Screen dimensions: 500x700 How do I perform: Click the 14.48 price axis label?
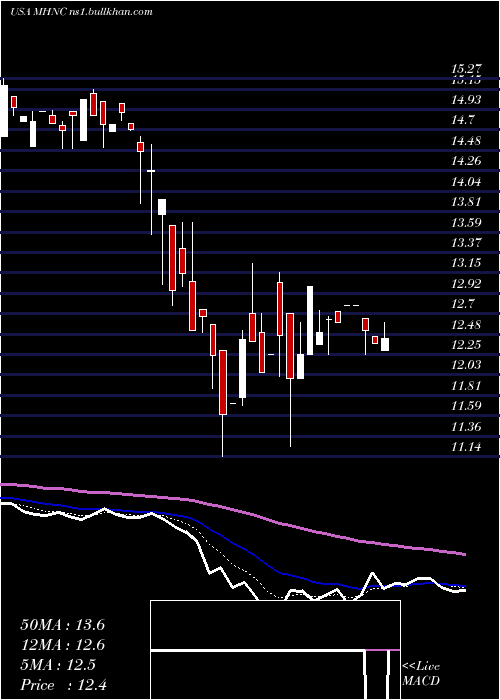466,141
